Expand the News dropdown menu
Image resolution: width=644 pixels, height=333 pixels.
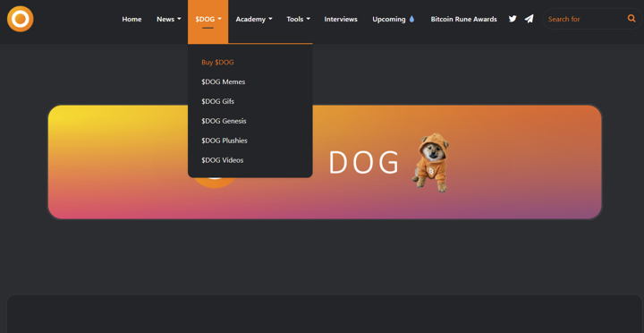tap(169, 20)
